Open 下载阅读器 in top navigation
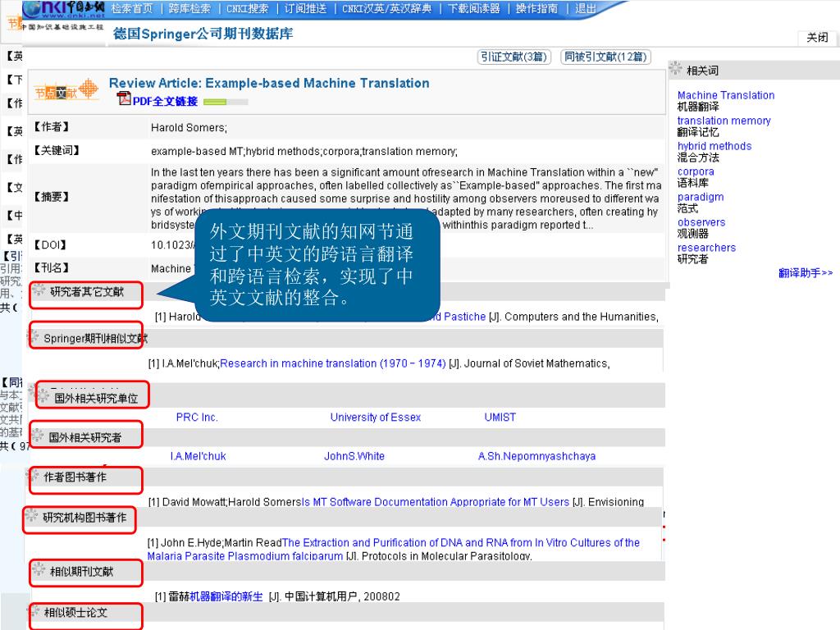The image size is (840, 630). coord(473,8)
